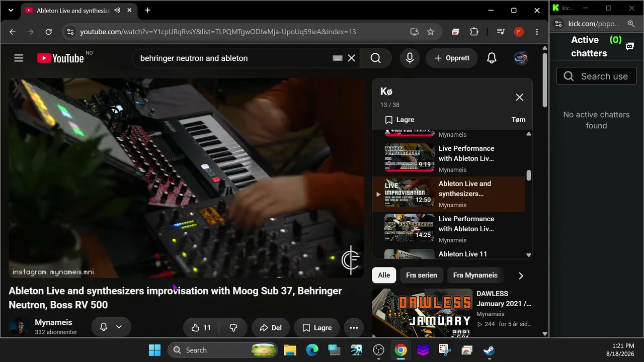This screenshot has height=362, width=644.
Task: Search chatters in the Kick window
Action: [x=596, y=76]
